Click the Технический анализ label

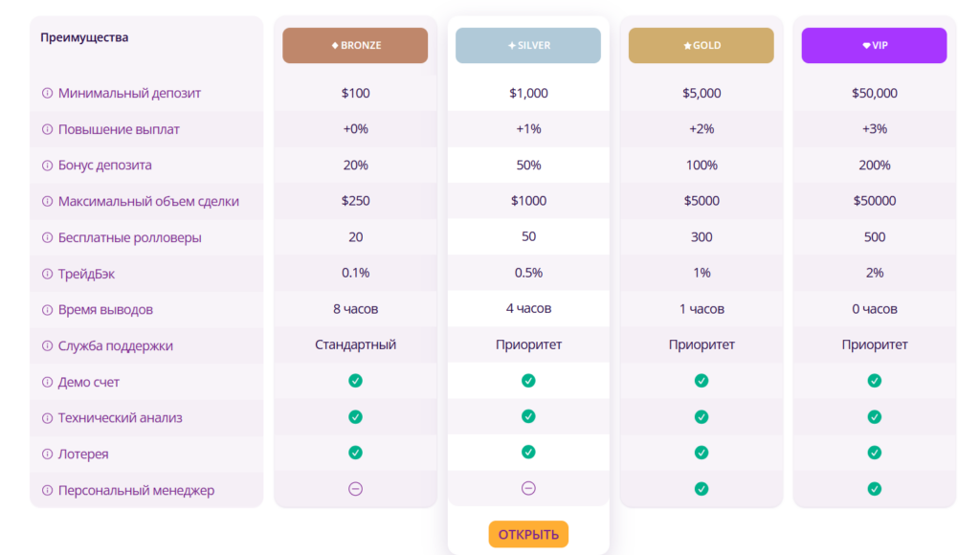pyautogui.click(x=121, y=418)
